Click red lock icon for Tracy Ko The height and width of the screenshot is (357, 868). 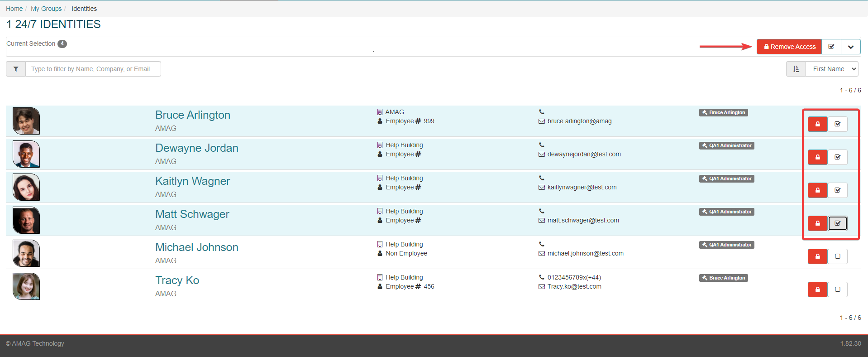click(x=817, y=289)
